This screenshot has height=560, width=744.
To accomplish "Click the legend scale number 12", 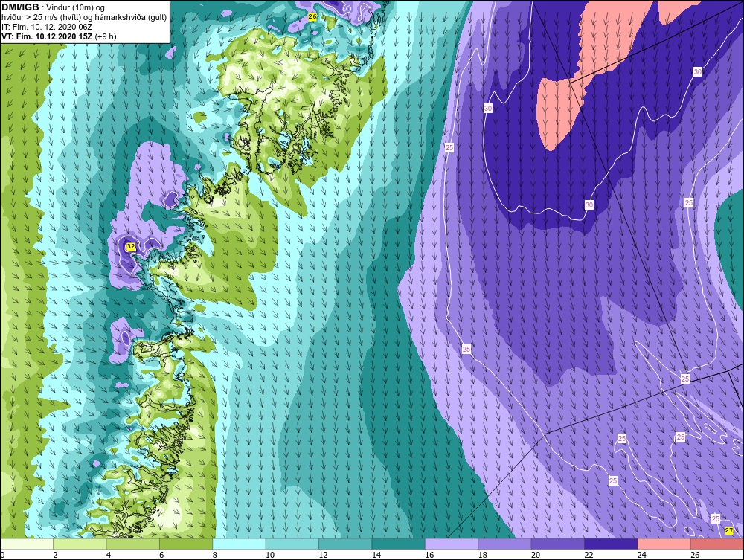I will (323, 555).
